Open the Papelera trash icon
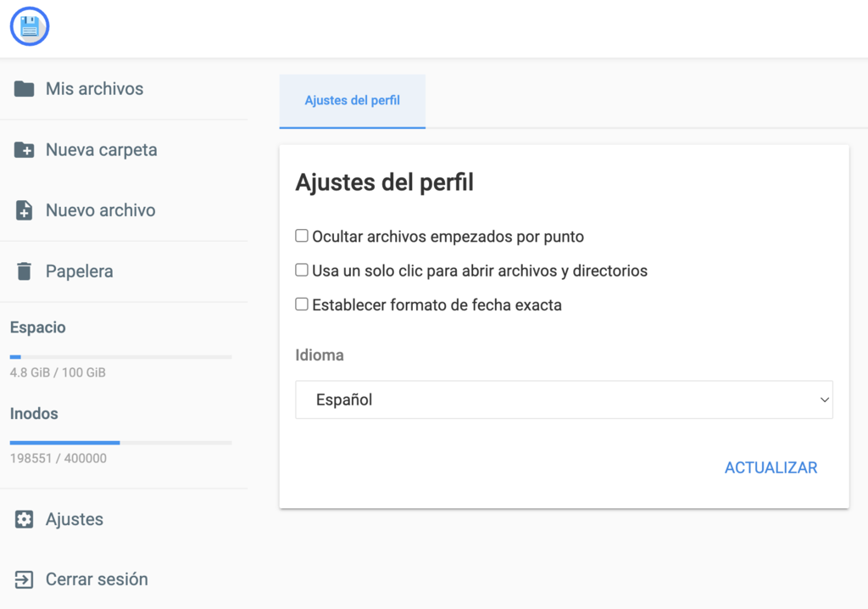The height and width of the screenshot is (609, 868). 24,271
